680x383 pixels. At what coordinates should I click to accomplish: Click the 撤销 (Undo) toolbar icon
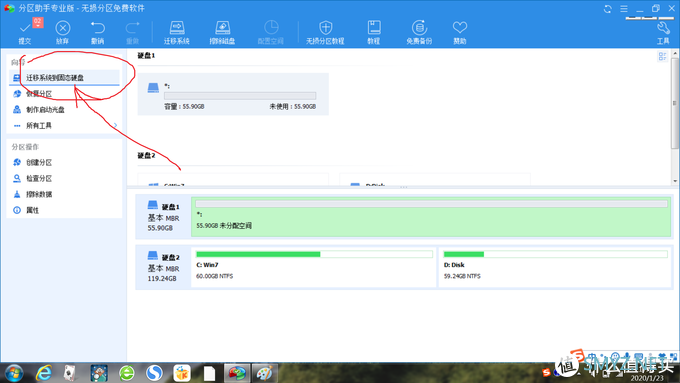98,28
